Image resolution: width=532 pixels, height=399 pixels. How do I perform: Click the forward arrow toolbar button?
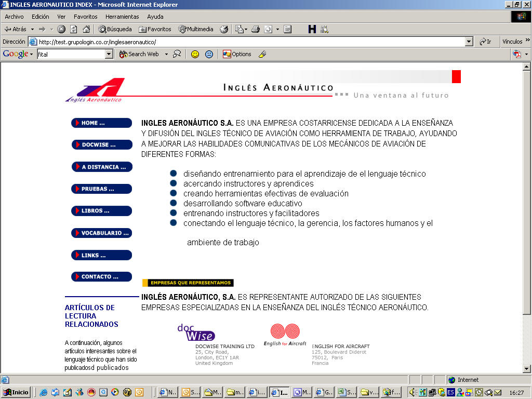pyautogui.click(x=42, y=29)
